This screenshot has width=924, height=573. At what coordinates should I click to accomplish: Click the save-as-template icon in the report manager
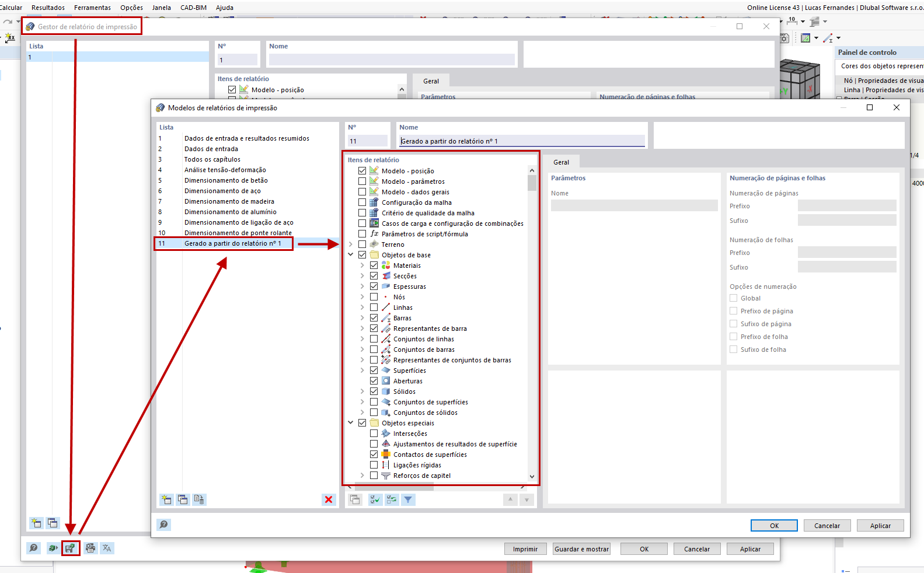71,548
